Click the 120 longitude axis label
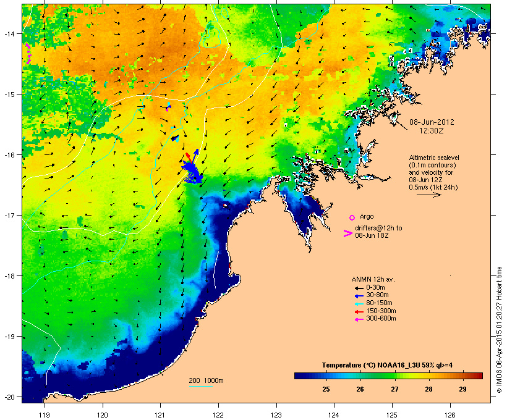The height and width of the screenshot is (420, 507). 103,415
